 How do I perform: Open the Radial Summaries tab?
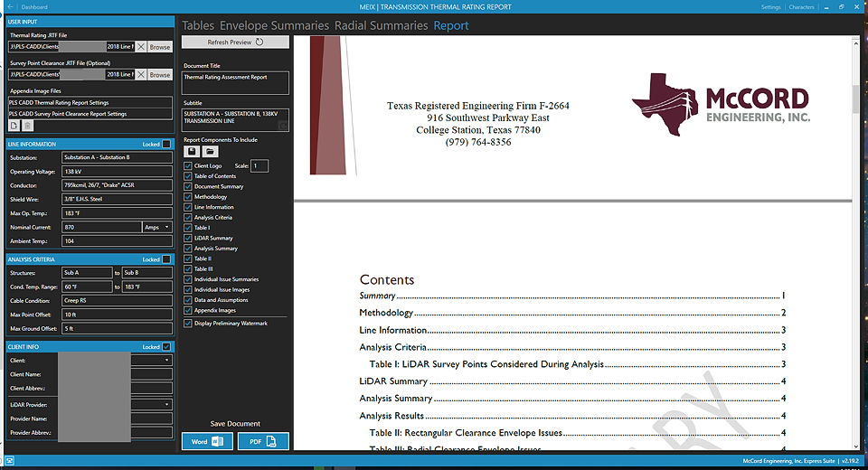[x=381, y=25]
